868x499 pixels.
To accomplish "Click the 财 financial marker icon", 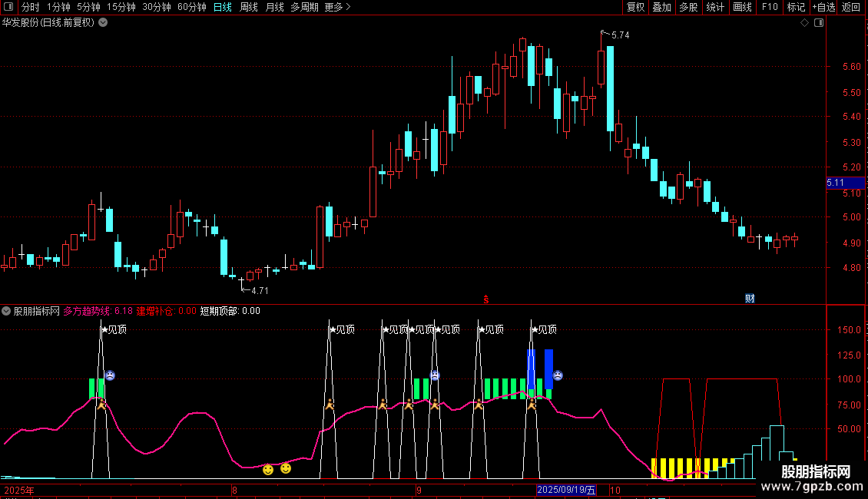I will [750, 298].
